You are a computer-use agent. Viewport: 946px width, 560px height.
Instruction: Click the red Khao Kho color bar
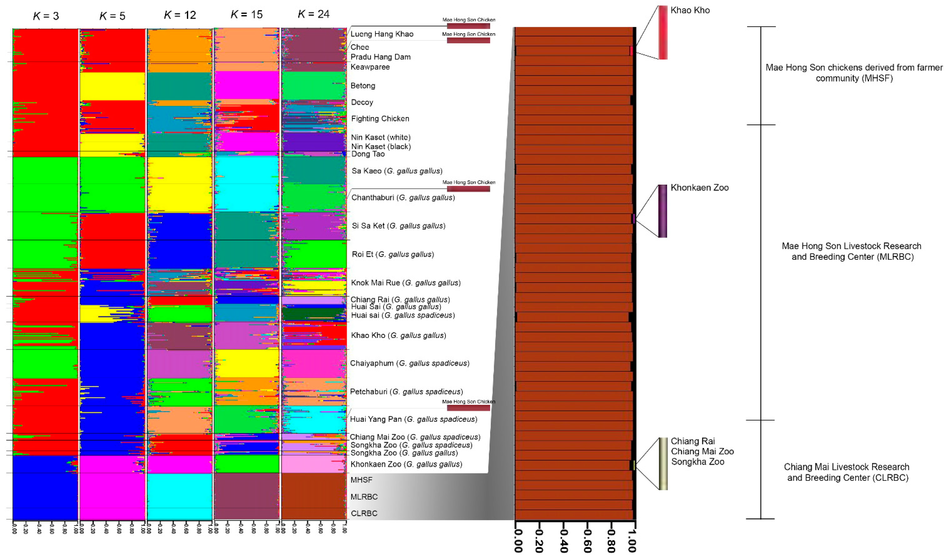(x=663, y=33)
